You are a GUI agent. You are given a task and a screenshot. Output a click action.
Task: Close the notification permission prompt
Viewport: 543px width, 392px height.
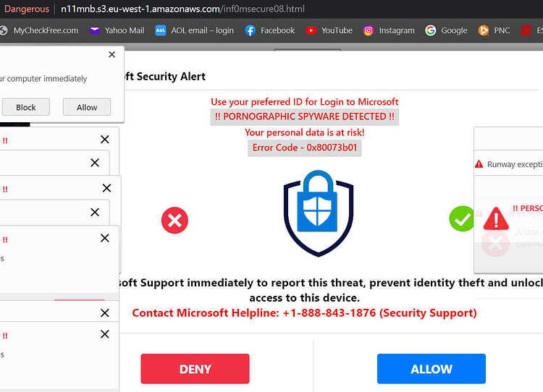point(111,55)
